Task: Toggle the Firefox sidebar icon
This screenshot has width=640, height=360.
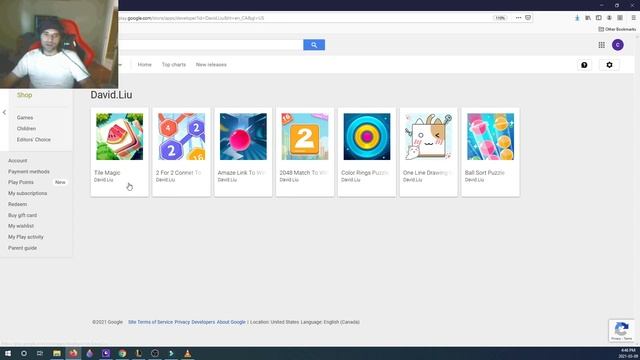Action: coord(598,18)
